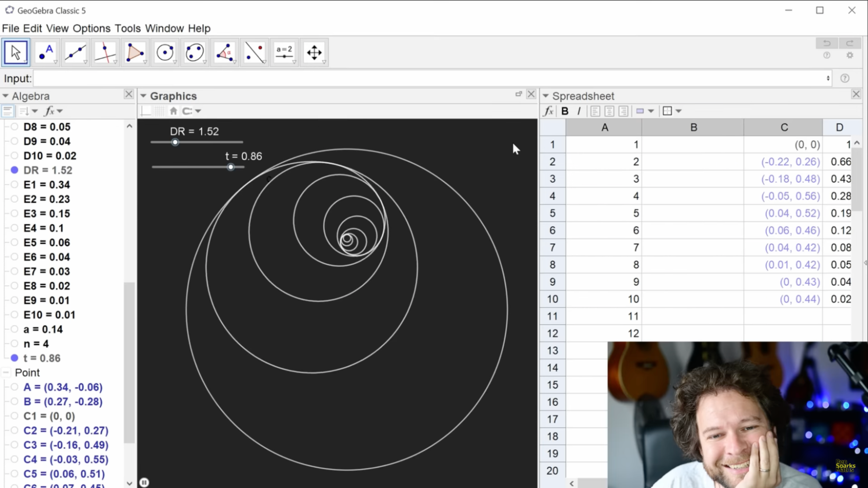Collapse the Algebra panel header arrow
This screenshot has height=488, width=868.
point(5,96)
